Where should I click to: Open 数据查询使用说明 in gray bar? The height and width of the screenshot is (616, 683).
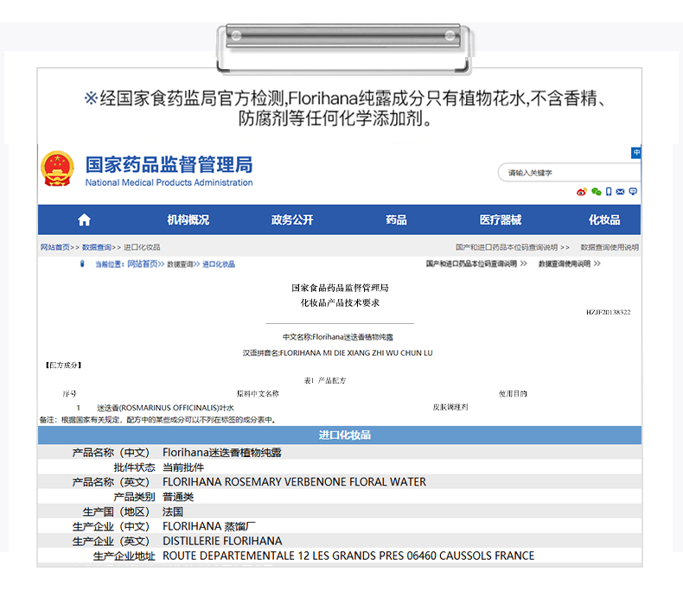pos(610,247)
